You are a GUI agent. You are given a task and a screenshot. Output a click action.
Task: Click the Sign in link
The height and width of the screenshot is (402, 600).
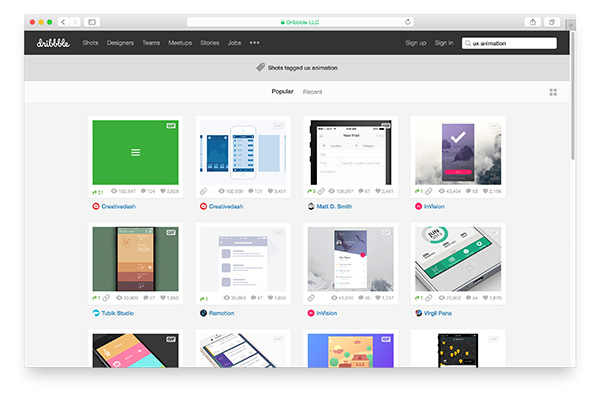(x=444, y=43)
